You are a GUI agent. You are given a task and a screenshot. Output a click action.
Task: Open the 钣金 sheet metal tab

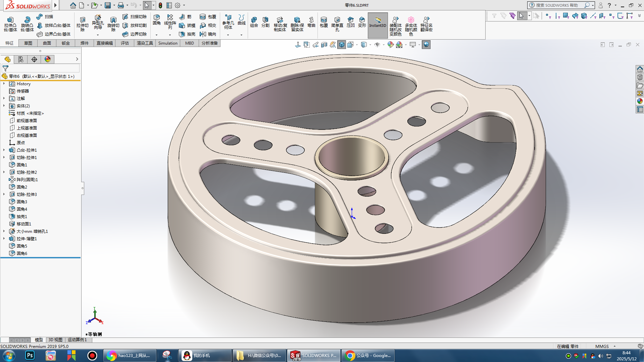pyautogui.click(x=66, y=43)
